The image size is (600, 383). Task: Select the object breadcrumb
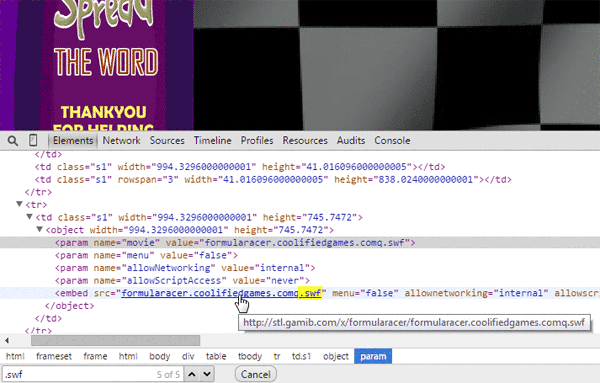coord(336,356)
